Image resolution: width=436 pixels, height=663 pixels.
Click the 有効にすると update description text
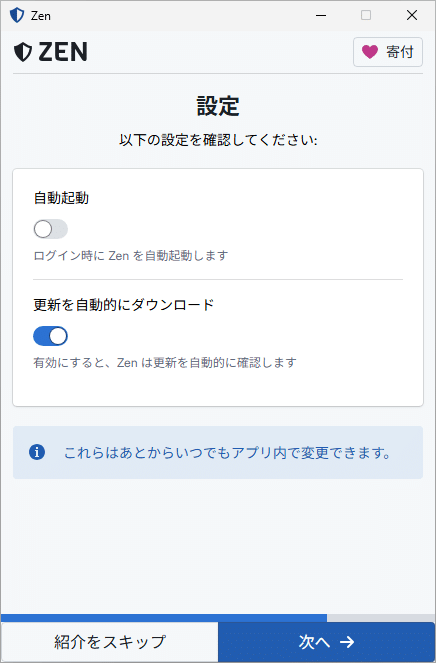[165, 362]
